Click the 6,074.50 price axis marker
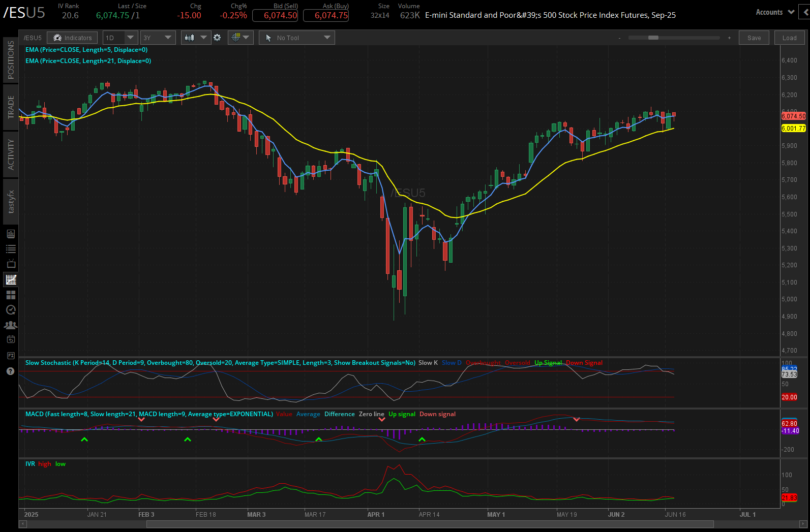 click(793, 116)
